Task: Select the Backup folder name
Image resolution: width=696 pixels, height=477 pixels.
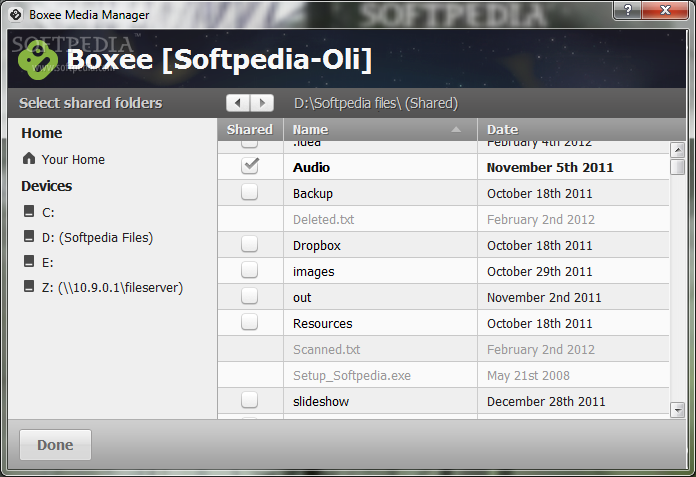Action: point(312,194)
